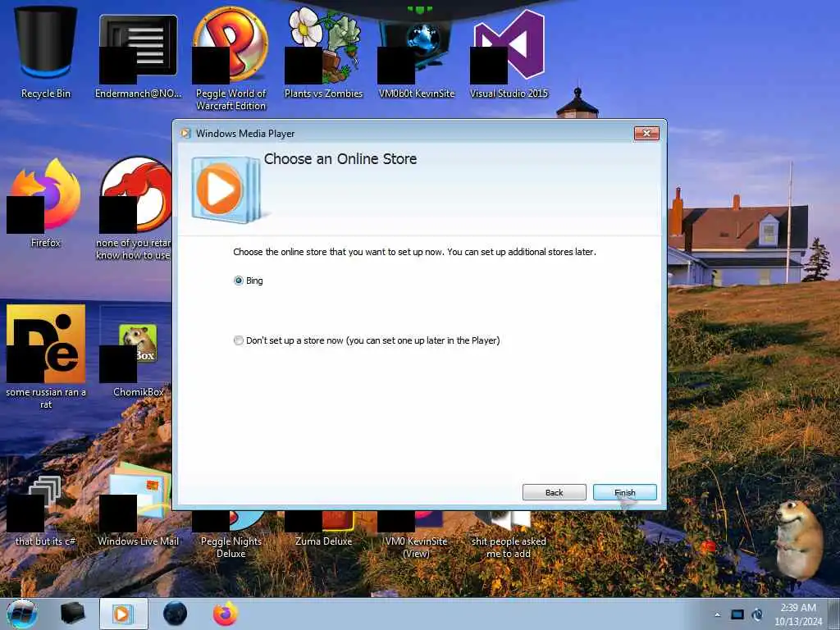
Task: Open the Windows Start menu
Action: (22, 614)
